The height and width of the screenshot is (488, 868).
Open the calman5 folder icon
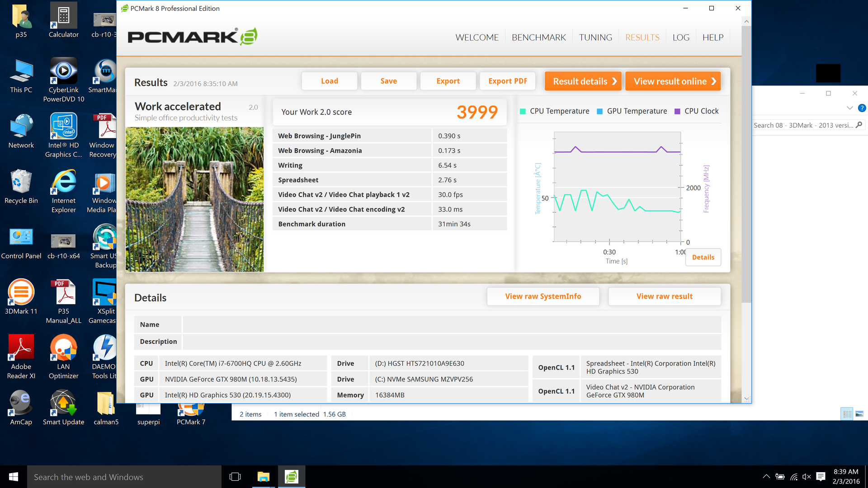[106, 408]
